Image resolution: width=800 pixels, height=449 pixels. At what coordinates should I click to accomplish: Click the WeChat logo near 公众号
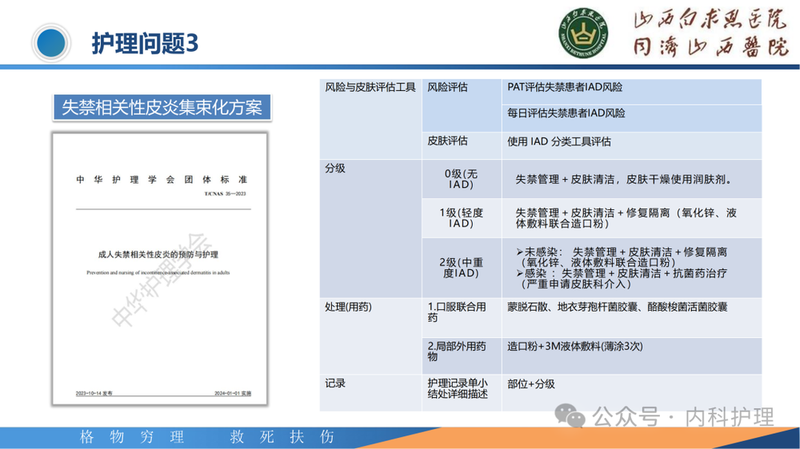569,416
